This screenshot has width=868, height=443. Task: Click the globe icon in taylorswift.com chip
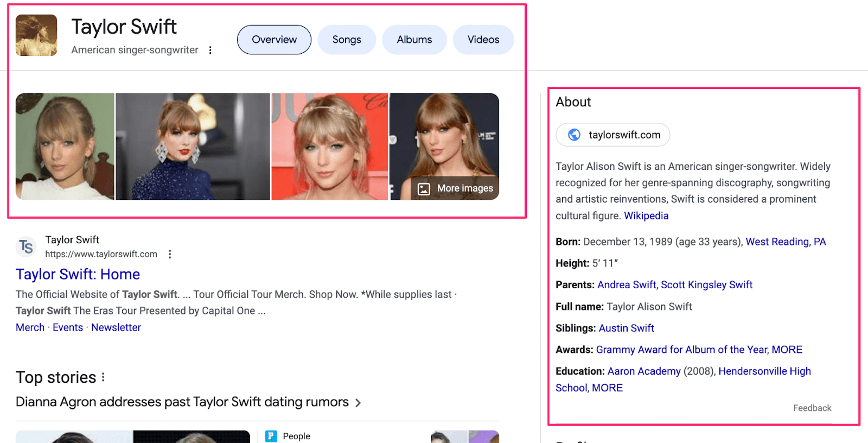pos(574,135)
